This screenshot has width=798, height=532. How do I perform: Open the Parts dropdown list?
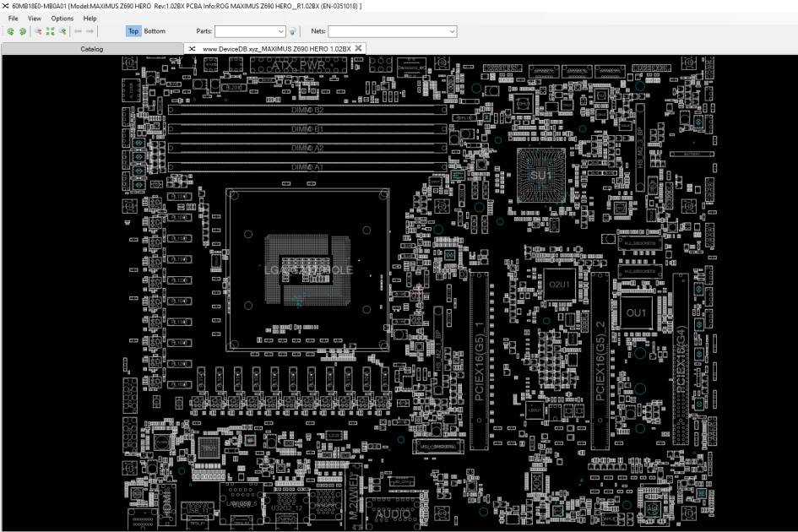[x=281, y=31]
